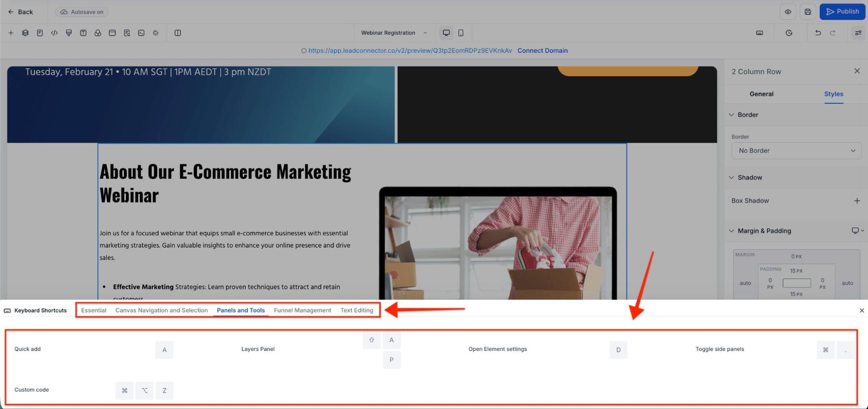Viewport: 868px width, 409px height.
Task: Switch to the Text Editing shortcuts tab
Action: point(356,310)
